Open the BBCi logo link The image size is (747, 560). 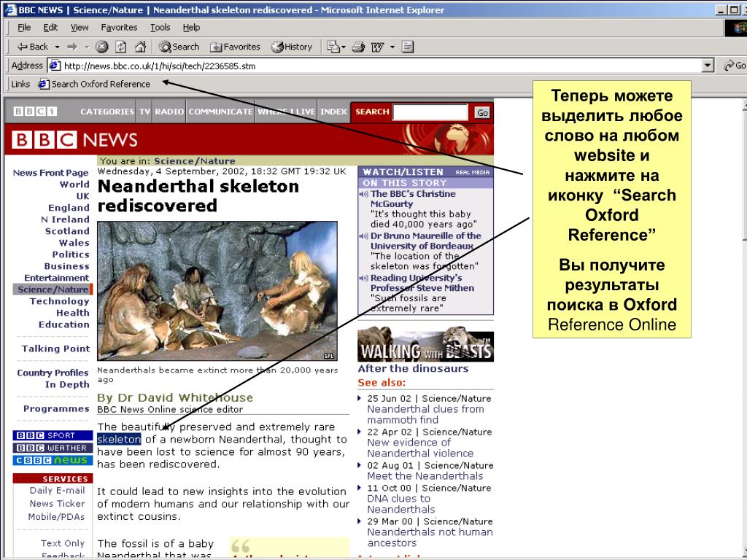tap(35, 112)
